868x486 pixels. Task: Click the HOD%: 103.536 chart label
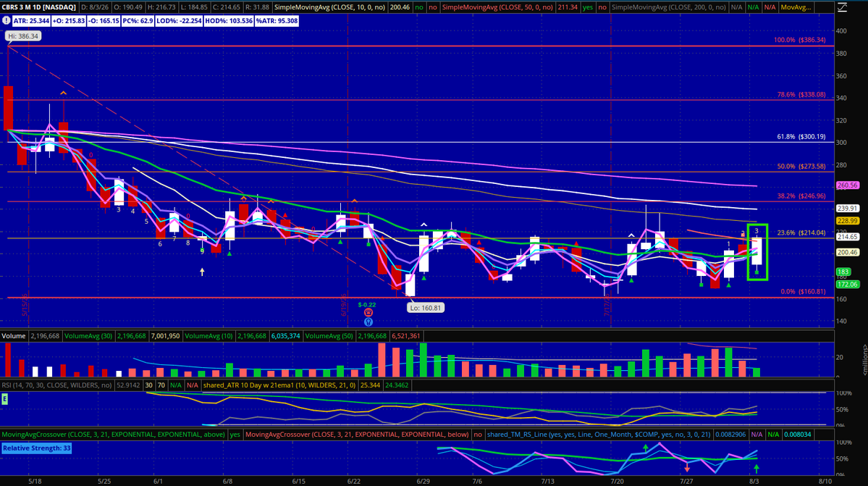click(x=228, y=20)
